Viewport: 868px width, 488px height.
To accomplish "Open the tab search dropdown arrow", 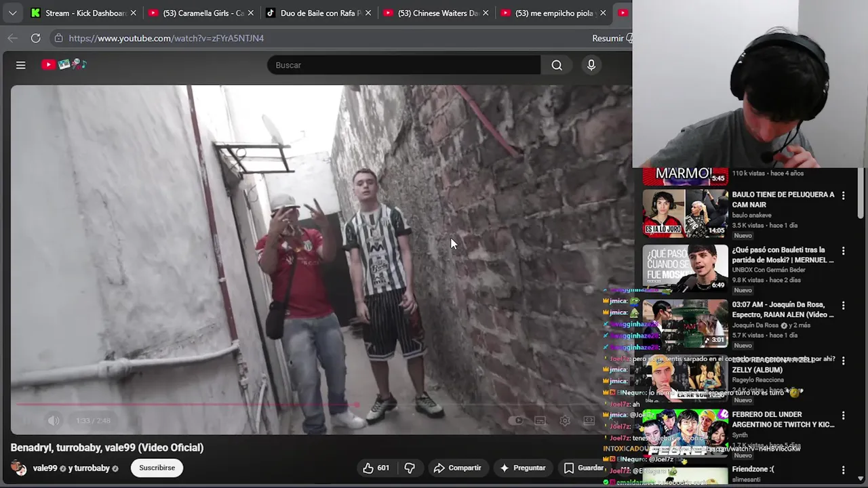I will (x=12, y=13).
